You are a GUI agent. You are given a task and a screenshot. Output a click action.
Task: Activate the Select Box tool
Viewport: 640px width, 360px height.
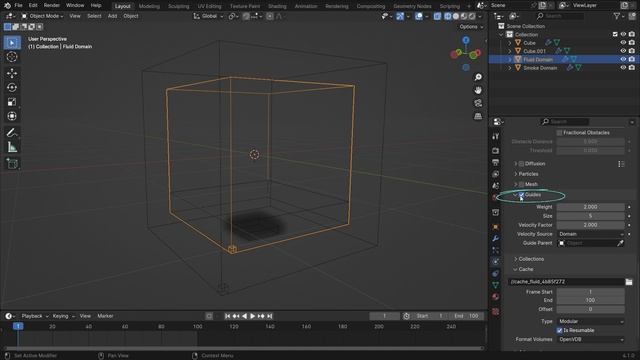point(12,42)
